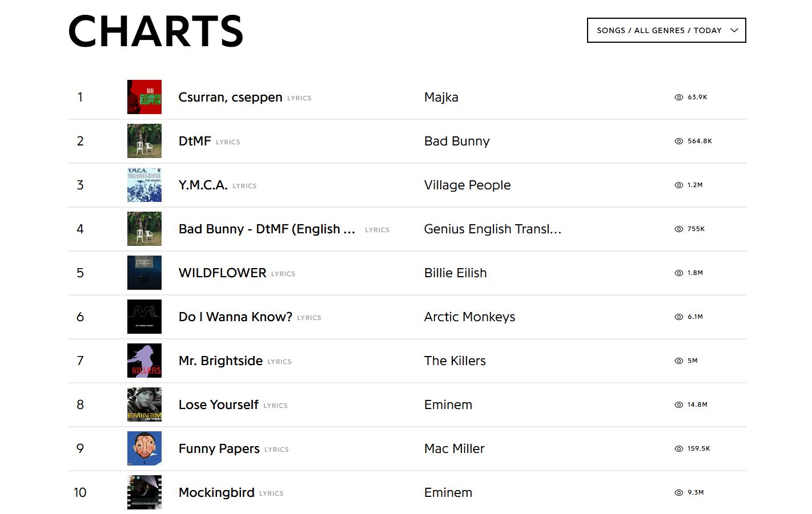This screenshot has height=514, width=812.
Task: Open the Songs / All Genres / Today dropdown
Action: point(666,30)
